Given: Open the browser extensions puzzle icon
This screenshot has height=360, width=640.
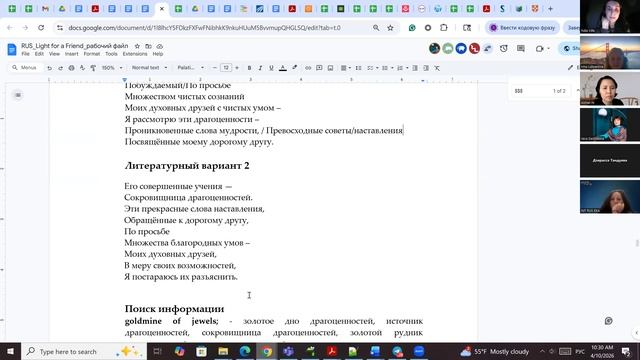Looking at the screenshot, I should 444,28.
